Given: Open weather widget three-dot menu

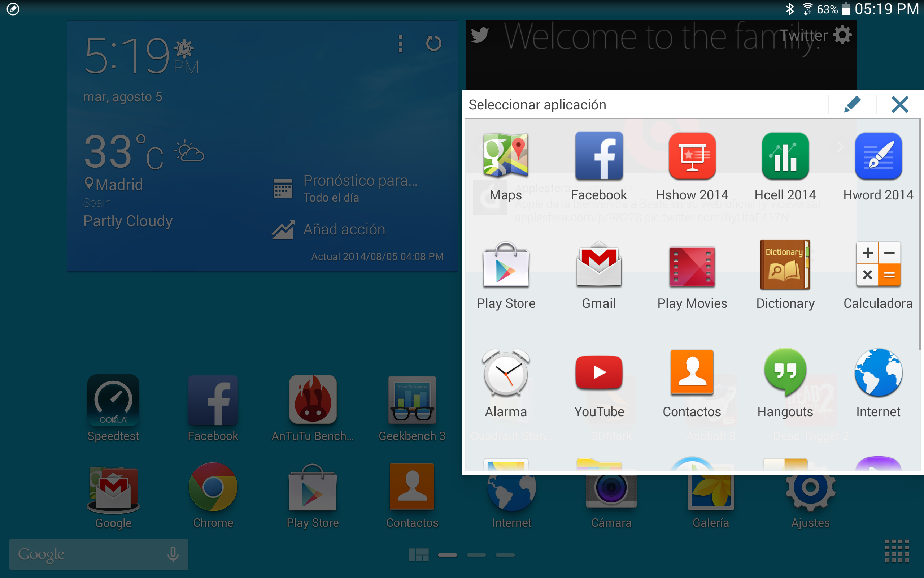Looking at the screenshot, I should point(401,44).
